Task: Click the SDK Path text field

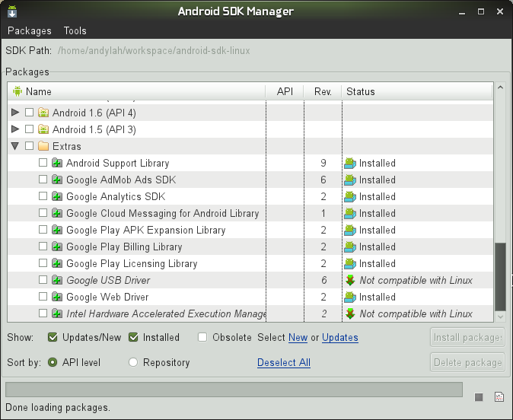Action: (x=154, y=51)
